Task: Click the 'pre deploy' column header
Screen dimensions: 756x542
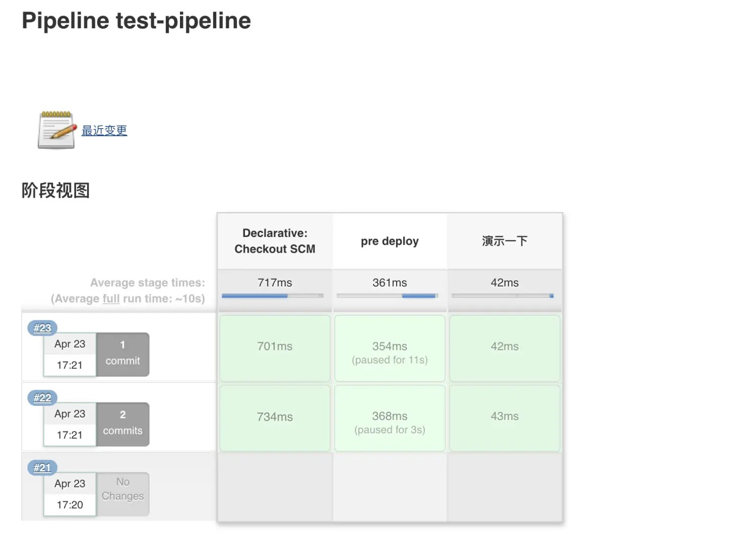Action: (x=389, y=241)
